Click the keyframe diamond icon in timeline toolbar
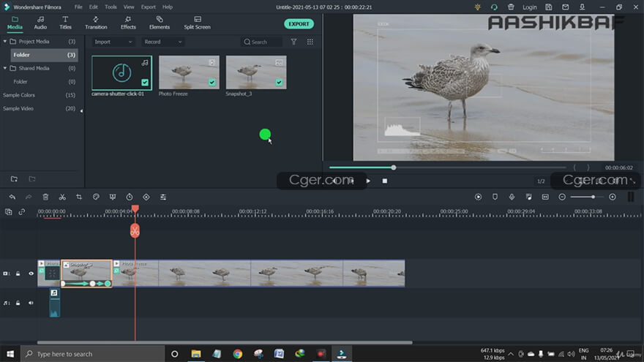 (x=146, y=197)
